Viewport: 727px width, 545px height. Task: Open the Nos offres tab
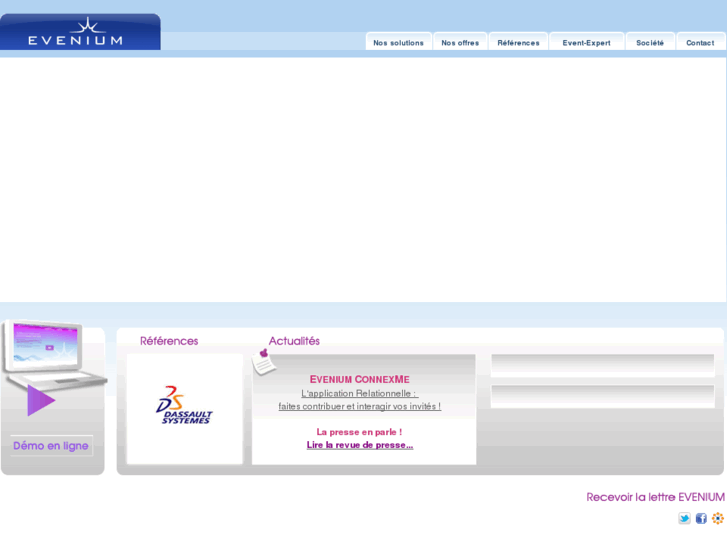click(x=460, y=43)
